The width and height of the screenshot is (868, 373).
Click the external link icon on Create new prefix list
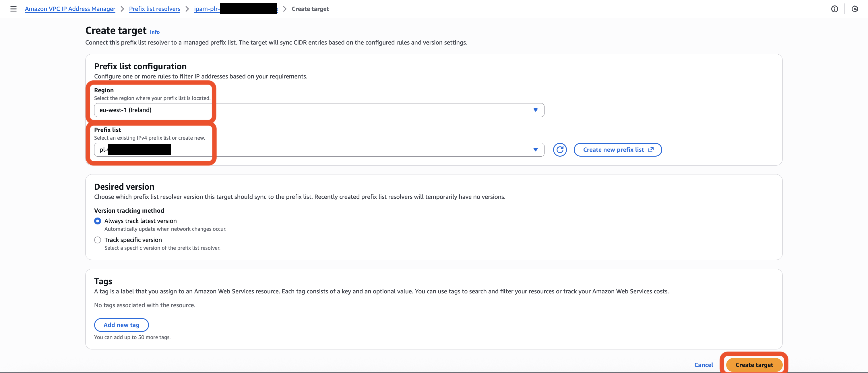[x=651, y=150]
